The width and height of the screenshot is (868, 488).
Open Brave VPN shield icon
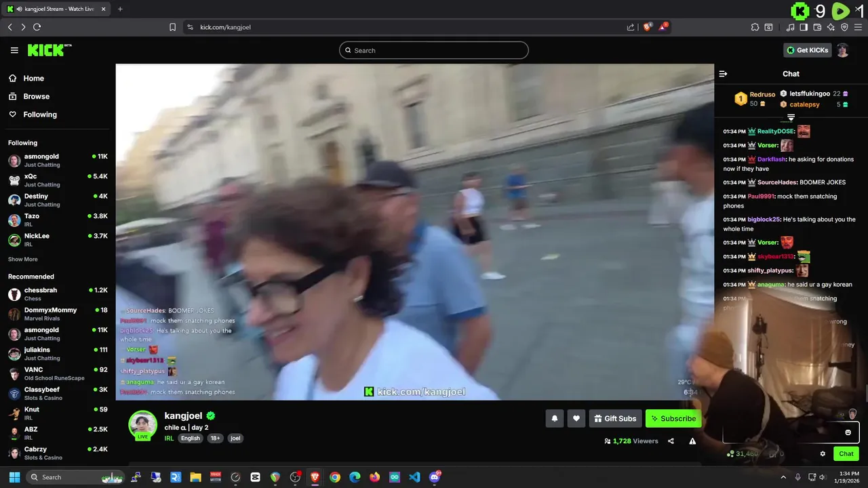[x=844, y=27]
